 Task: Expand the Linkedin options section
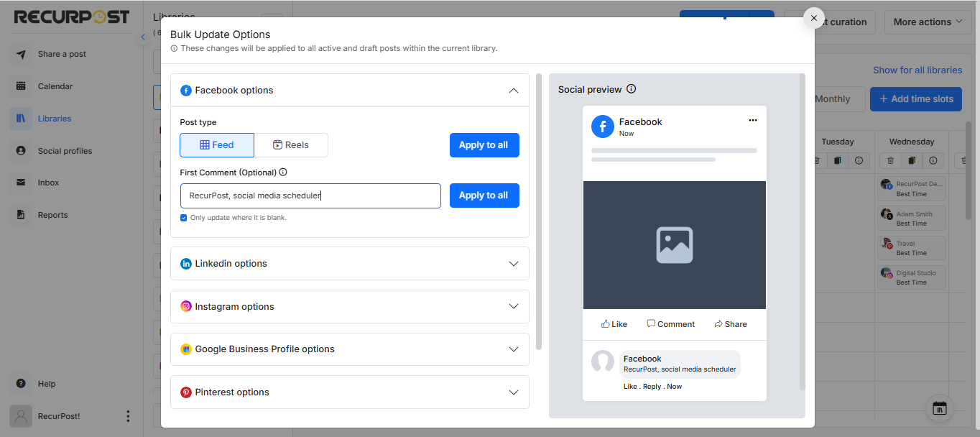click(x=350, y=264)
